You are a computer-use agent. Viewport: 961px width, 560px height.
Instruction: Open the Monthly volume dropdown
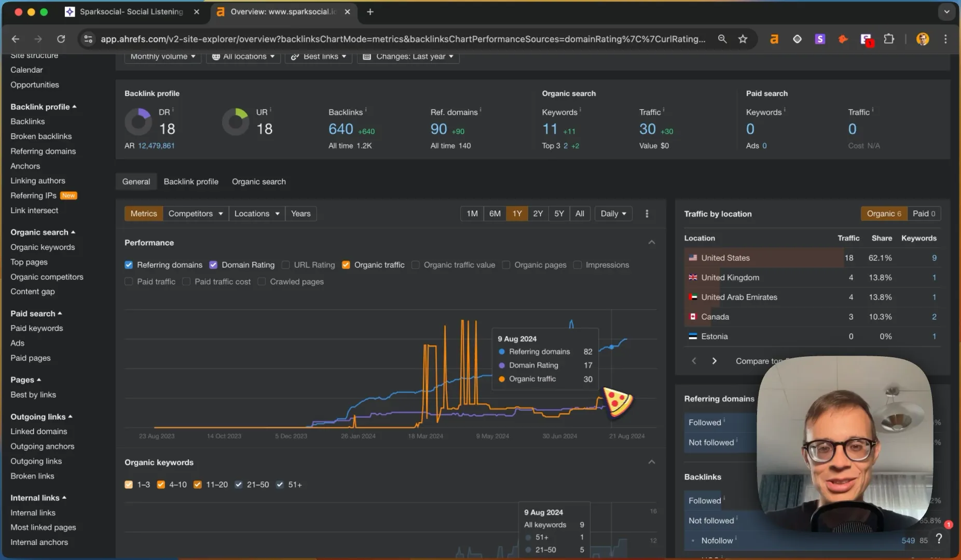pyautogui.click(x=163, y=56)
